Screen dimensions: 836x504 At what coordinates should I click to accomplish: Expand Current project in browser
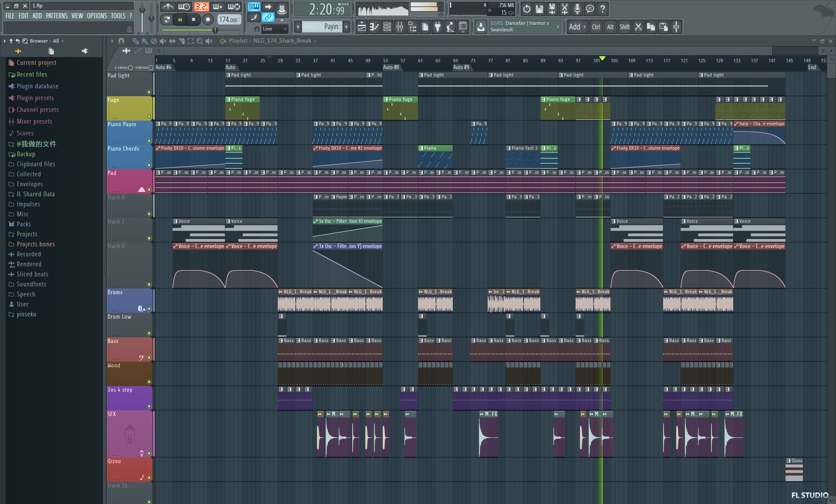click(33, 63)
